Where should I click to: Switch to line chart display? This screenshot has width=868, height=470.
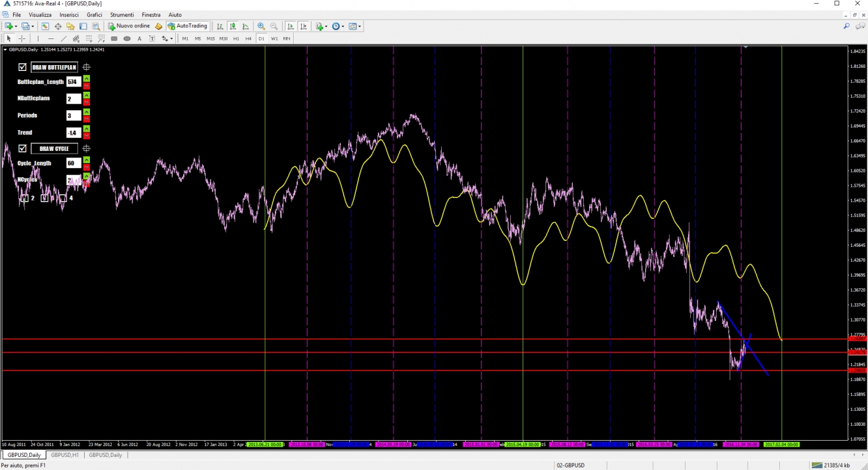tap(246, 26)
